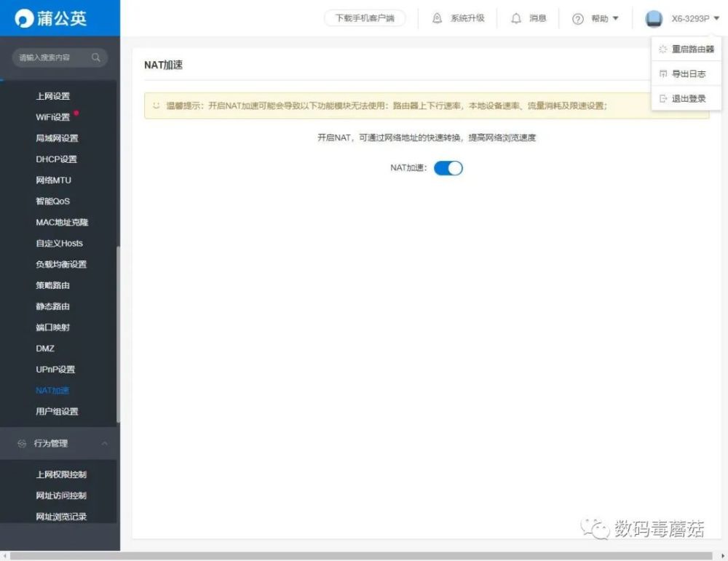
Task: Open 策略路由 in the sidebar
Action: [x=52, y=285]
